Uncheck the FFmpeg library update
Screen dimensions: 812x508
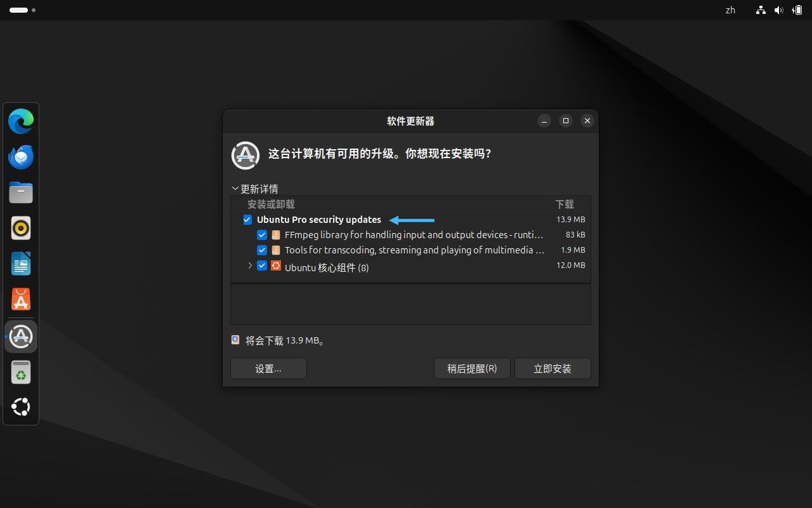(262, 234)
